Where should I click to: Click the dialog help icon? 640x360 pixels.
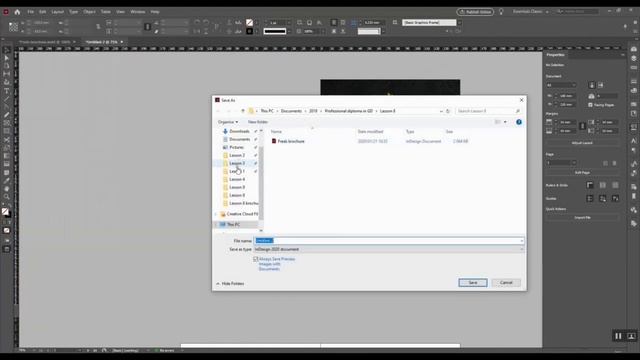[x=519, y=122]
